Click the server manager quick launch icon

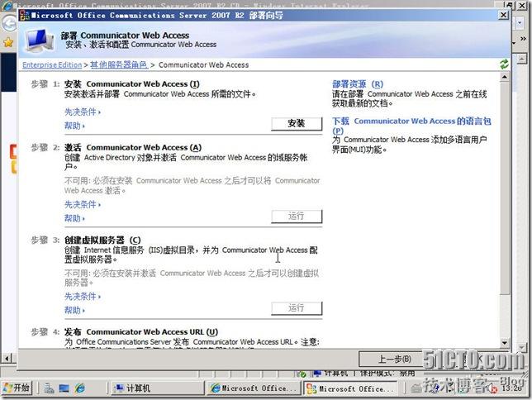pyautogui.click(x=49, y=388)
